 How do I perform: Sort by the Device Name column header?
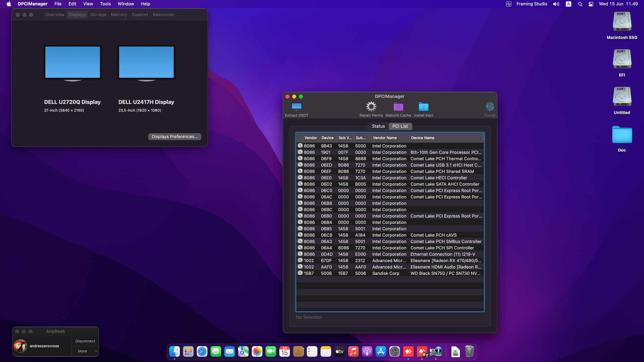(446, 138)
